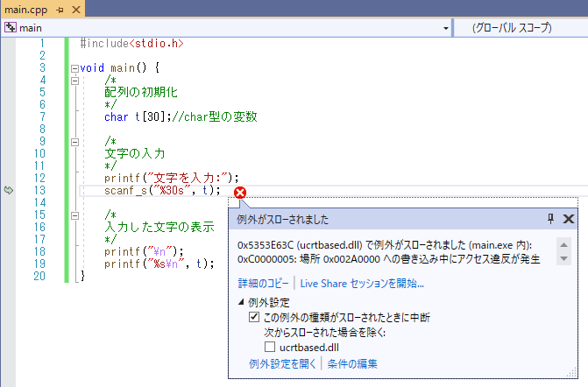Click line number 1 in margin
Image resolution: width=588 pixels, height=387 pixels.
coord(42,44)
